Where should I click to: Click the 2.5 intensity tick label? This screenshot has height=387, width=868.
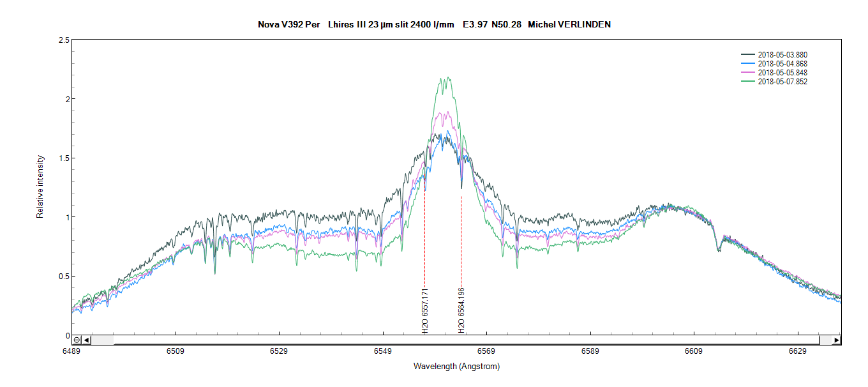(64, 40)
